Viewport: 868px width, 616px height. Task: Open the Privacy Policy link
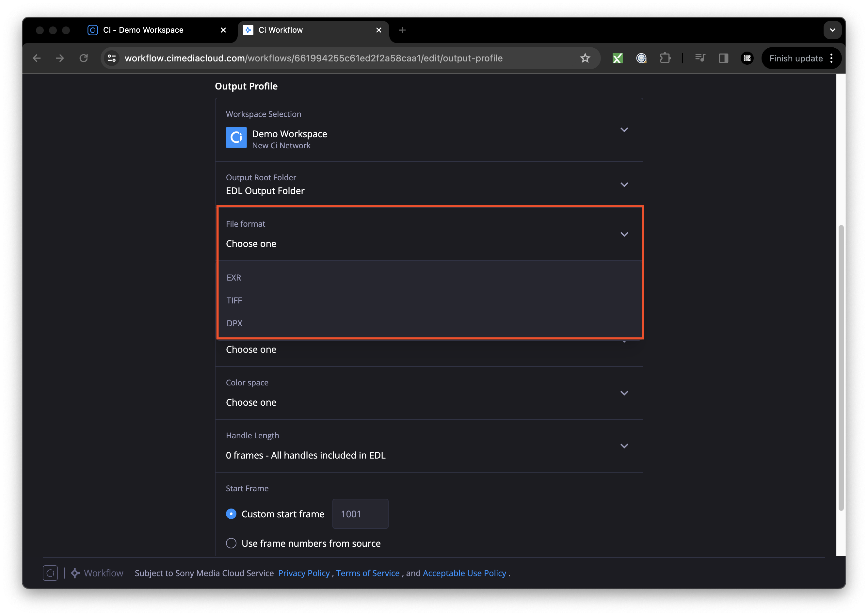304,573
